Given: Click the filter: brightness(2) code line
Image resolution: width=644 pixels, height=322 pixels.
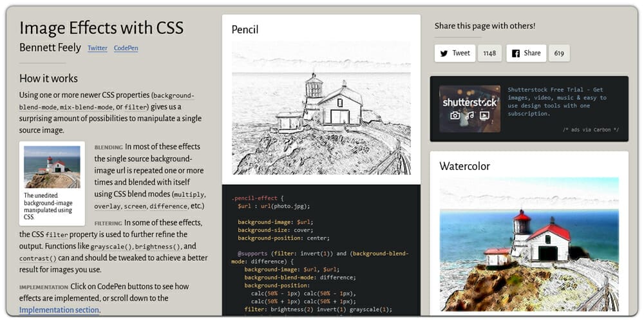Looking at the screenshot, I should coord(318,310).
